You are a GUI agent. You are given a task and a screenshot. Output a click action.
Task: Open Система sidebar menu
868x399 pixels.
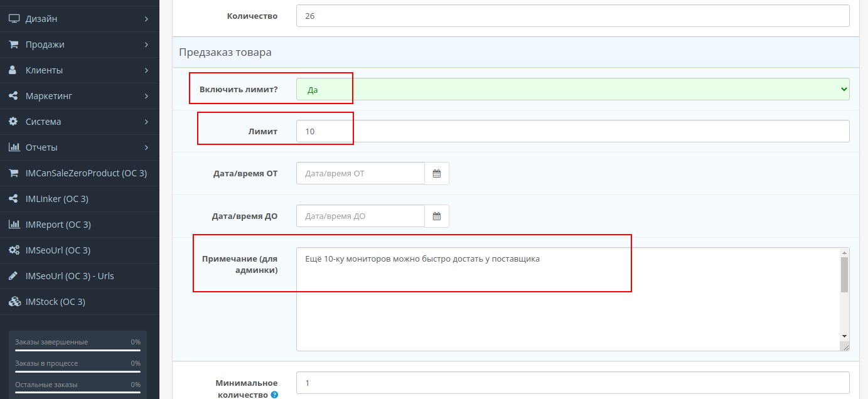[80, 122]
